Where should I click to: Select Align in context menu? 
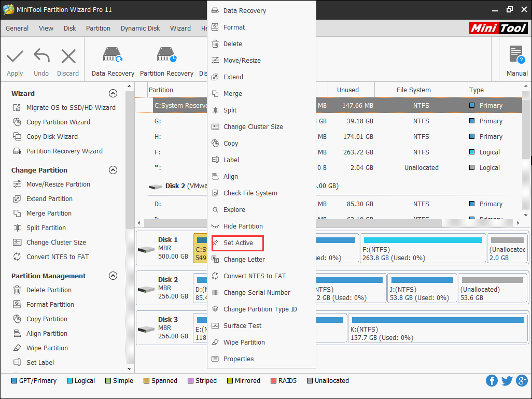(x=261, y=176)
